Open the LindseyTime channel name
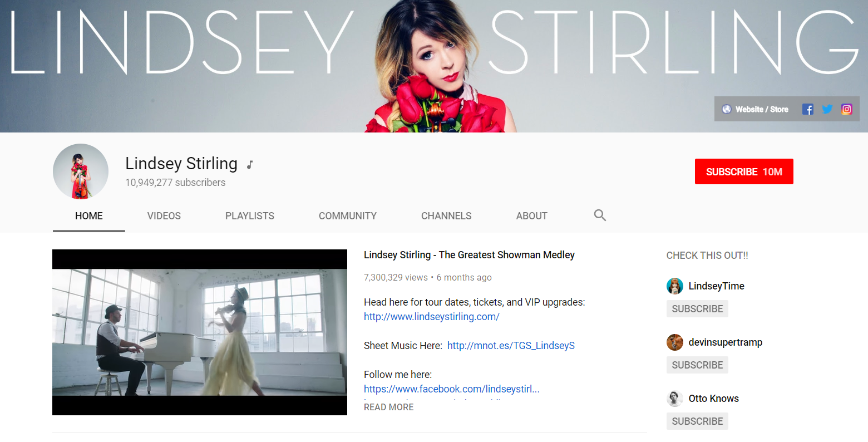 coord(717,286)
